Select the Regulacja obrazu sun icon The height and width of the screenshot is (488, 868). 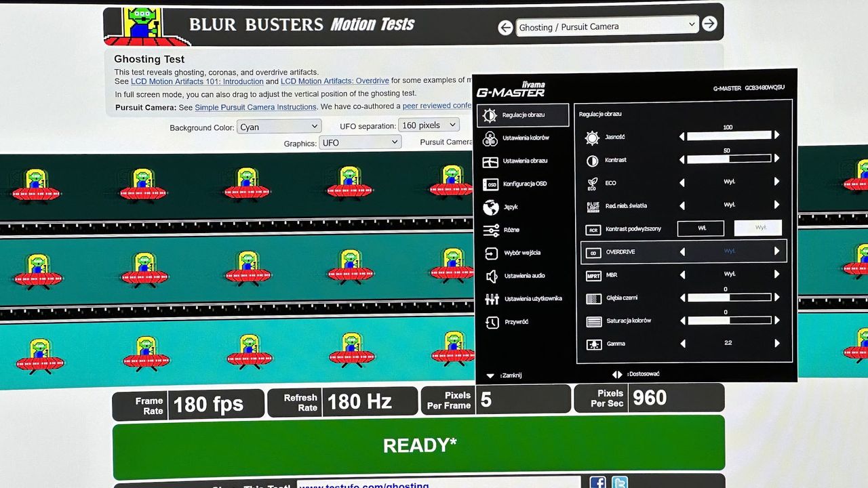pyautogui.click(x=490, y=115)
